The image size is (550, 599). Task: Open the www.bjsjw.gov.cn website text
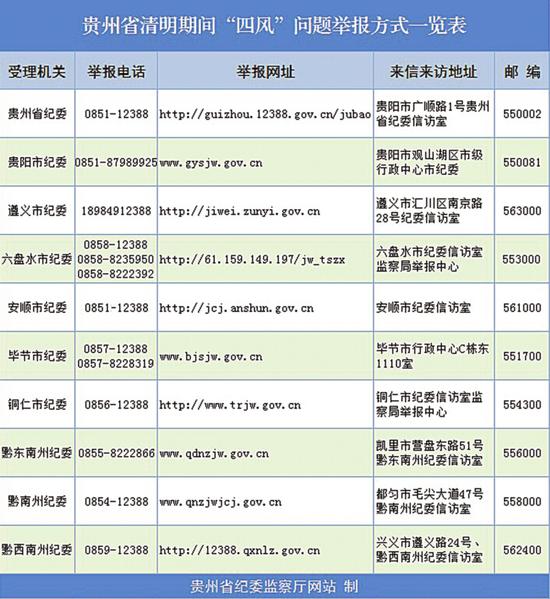pyautogui.click(x=211, y=357)
